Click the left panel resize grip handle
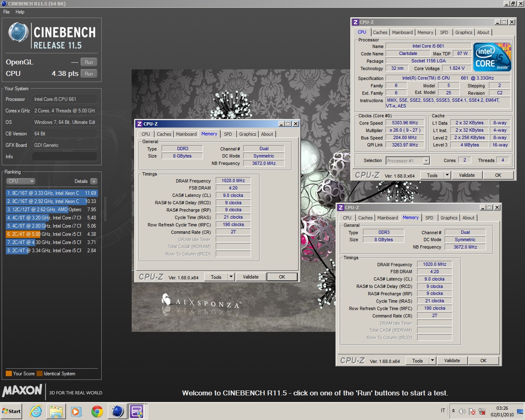 pyautogui.click(x=105, y=209)
